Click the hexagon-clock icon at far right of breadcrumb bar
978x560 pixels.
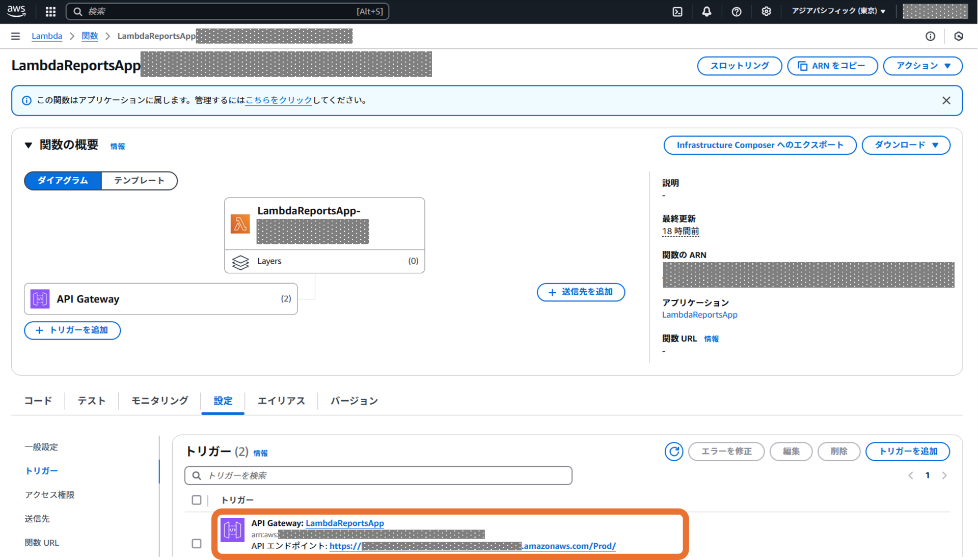[959, 36]
